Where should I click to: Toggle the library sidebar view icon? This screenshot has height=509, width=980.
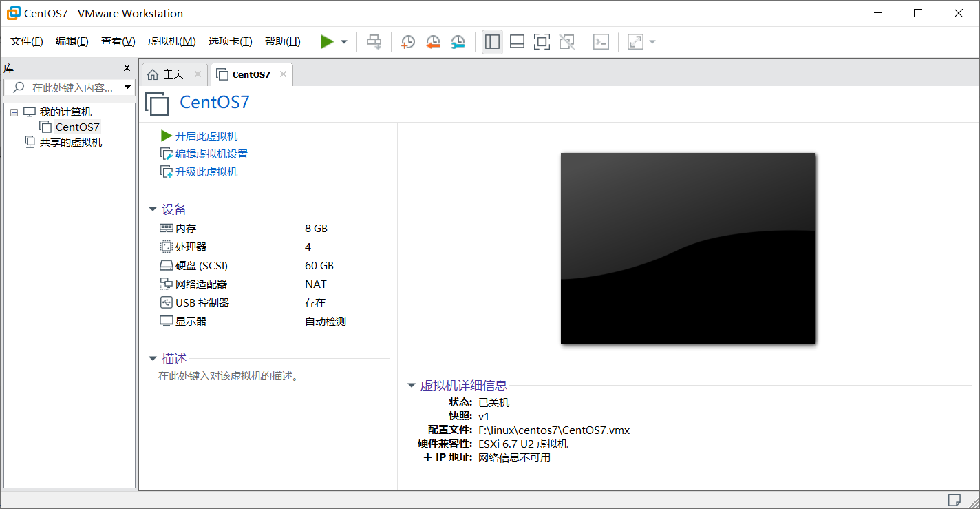click(492, 42)
